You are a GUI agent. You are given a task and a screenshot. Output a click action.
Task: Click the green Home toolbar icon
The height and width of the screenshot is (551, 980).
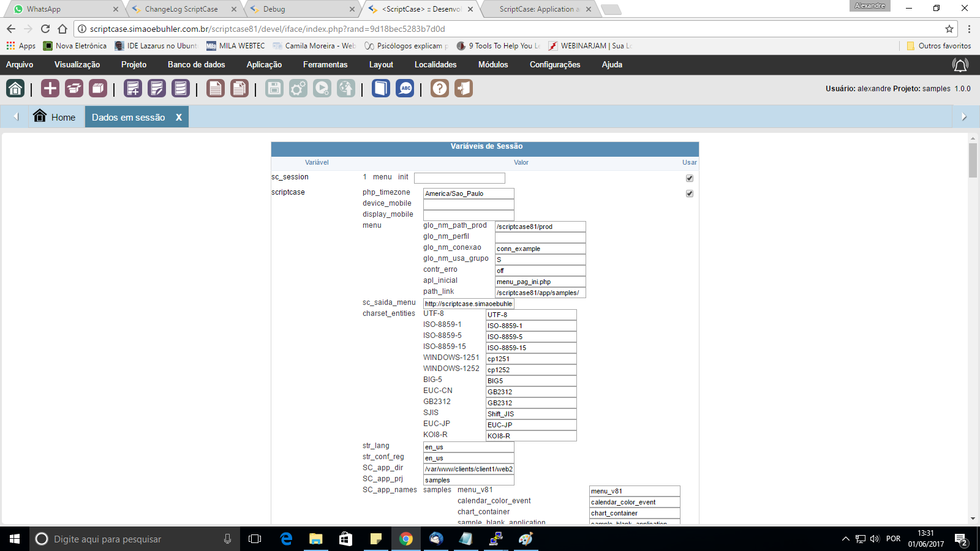coord(15,89)
